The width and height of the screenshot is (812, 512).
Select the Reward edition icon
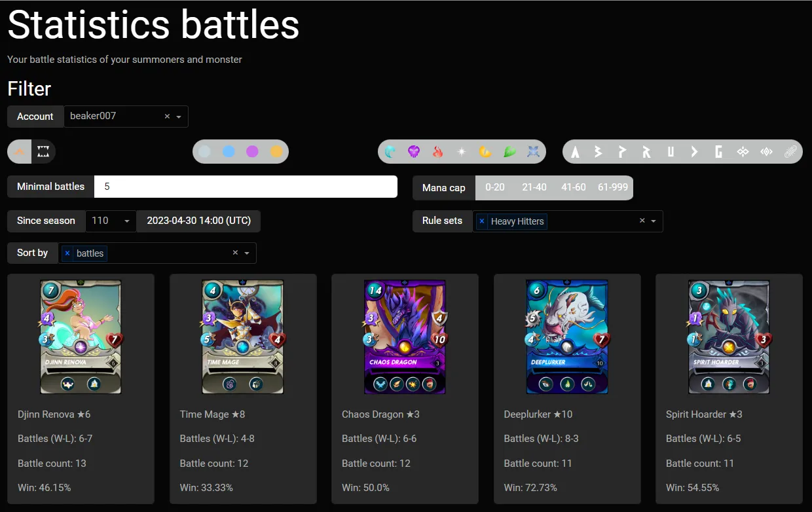[x=646, y=152]
